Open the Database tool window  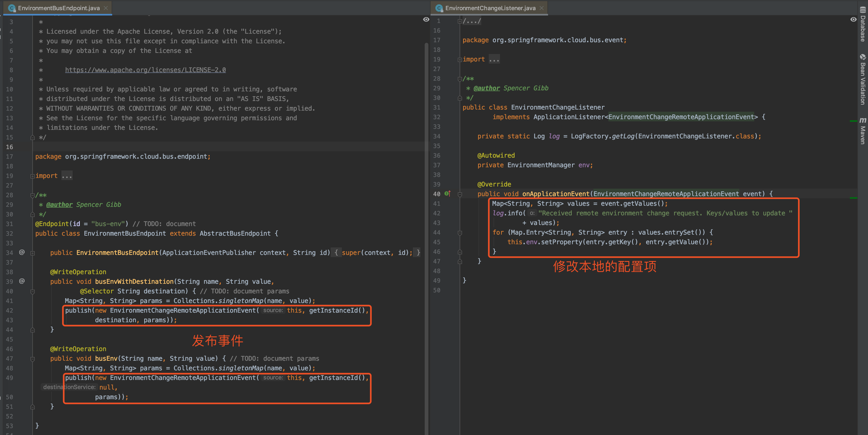(x=863, y=25)
